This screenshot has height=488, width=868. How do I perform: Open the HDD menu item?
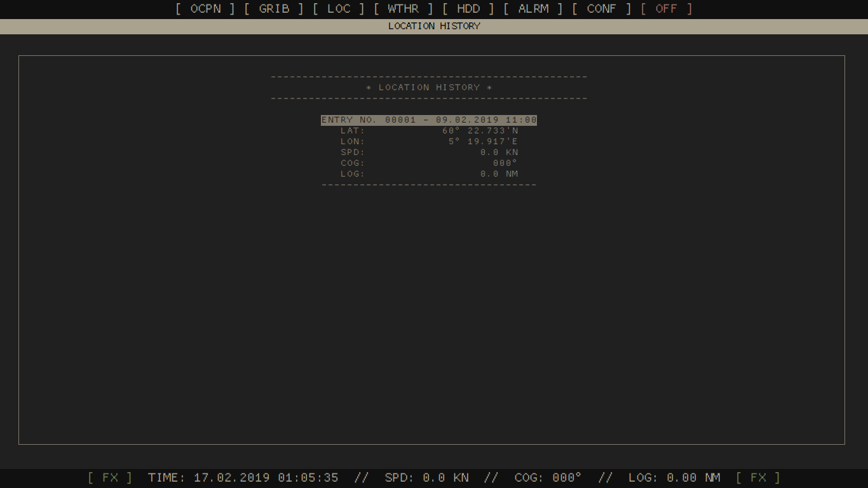[x=468, y=9]
